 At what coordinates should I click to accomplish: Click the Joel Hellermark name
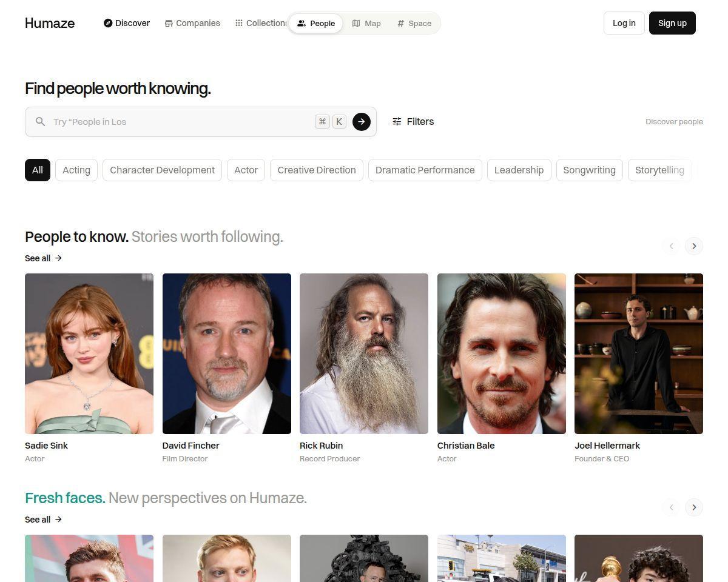[x=607, y=446]
